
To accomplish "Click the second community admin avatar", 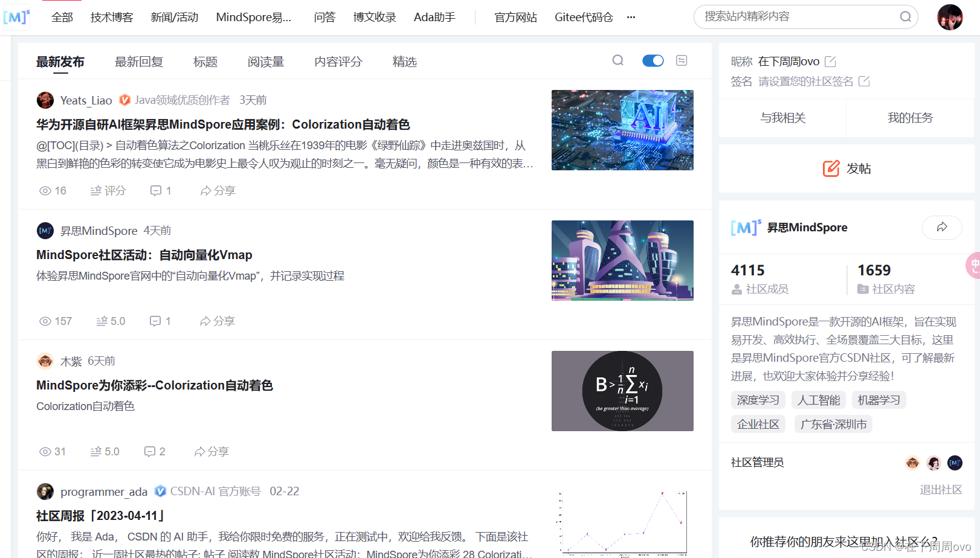I will point(933,463).
